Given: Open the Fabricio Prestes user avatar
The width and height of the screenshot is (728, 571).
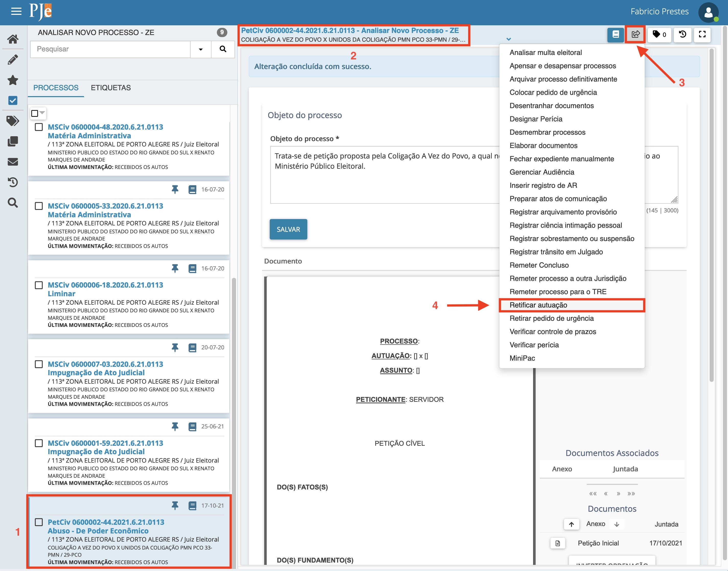Looking at the screenshot, I should click(708, 13).
